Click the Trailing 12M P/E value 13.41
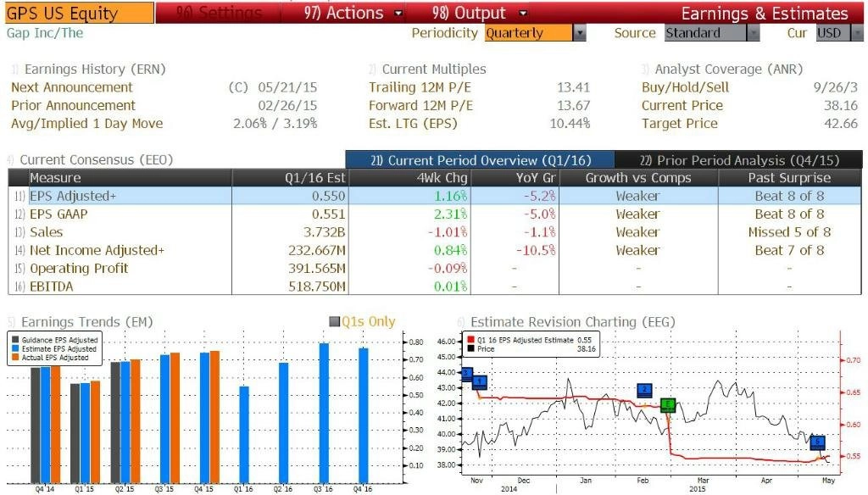 click(574, 87)
